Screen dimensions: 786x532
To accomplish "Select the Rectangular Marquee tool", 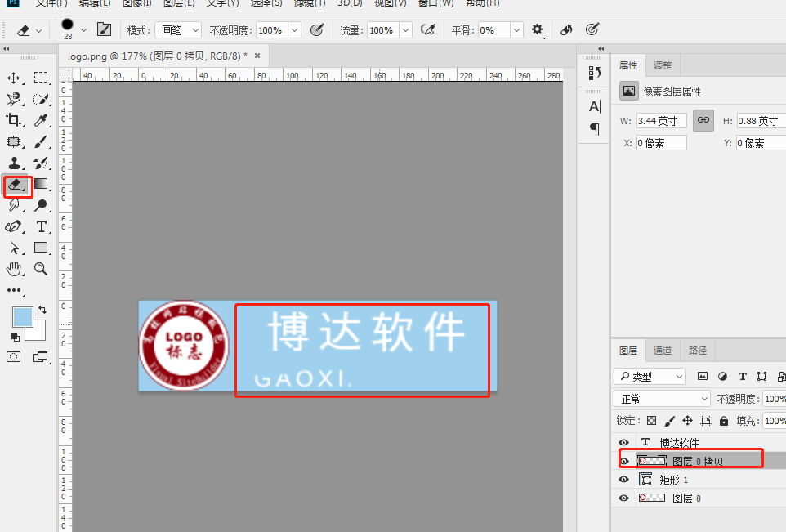I will click(x=41, y=77).
